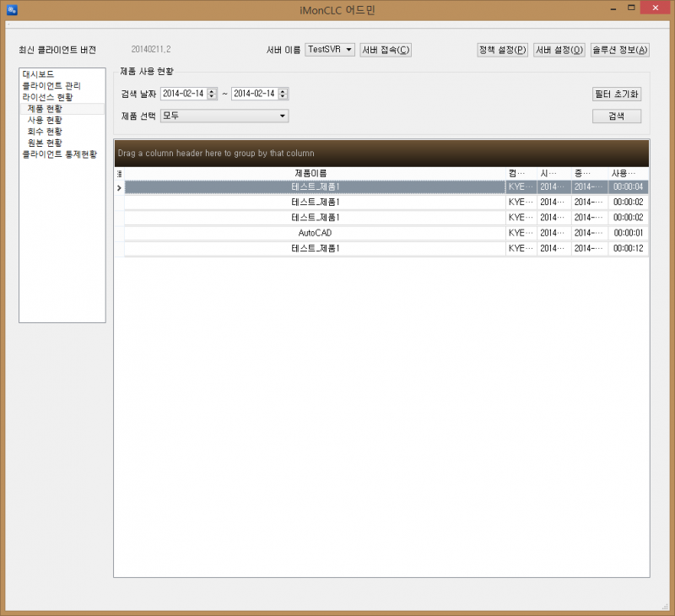This screenshot has height=616, width=675.
Task: Show 솔루션 정보(A) dialog
Action: [620, 50]
